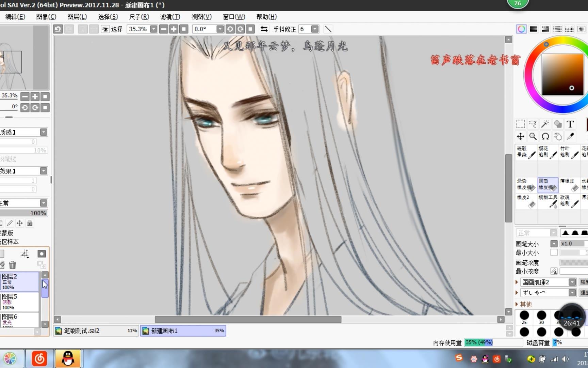Image resolution: width=588 pixels, height=368 pixels.
Task: Toggle the color wheel panel
Action: tap(521, 29)
